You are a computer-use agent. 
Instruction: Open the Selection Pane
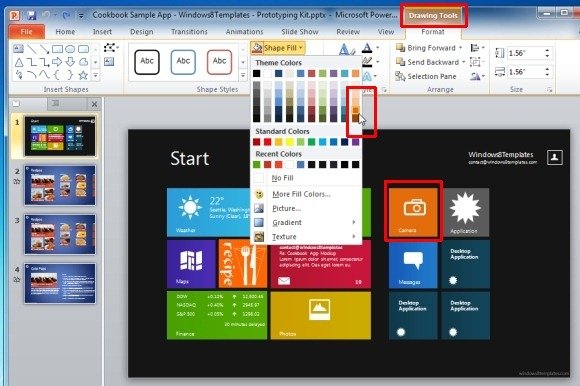pyautogui.click(x=426, y=77)
